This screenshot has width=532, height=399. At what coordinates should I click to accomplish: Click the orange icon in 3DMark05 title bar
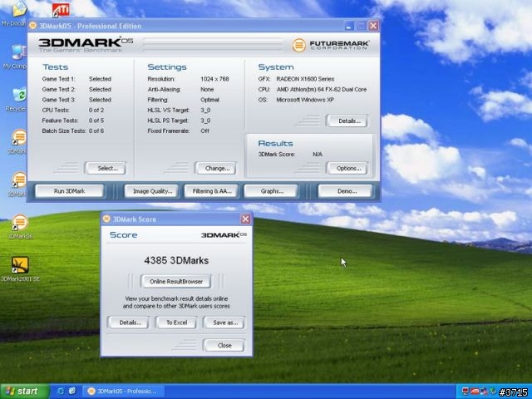[x=33, y=26]
